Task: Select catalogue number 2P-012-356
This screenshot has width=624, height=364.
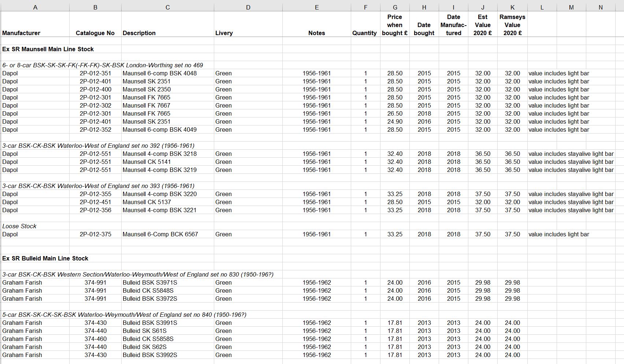Action: (95, 210)
